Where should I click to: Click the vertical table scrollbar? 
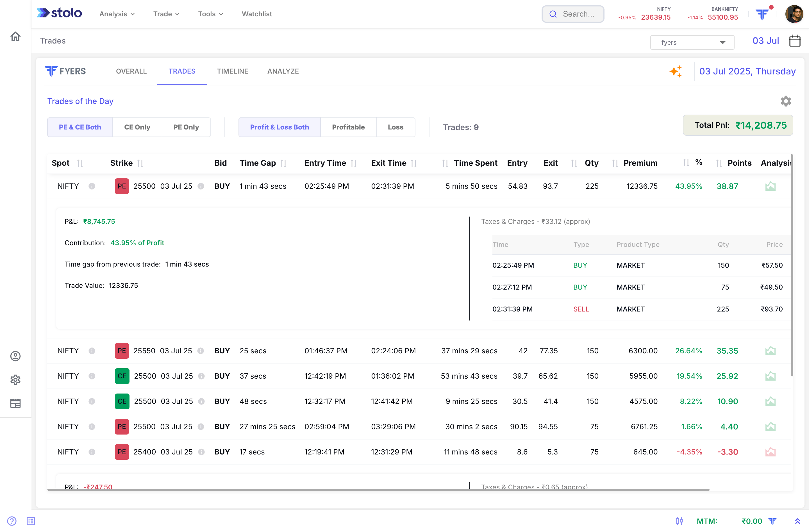792,265
